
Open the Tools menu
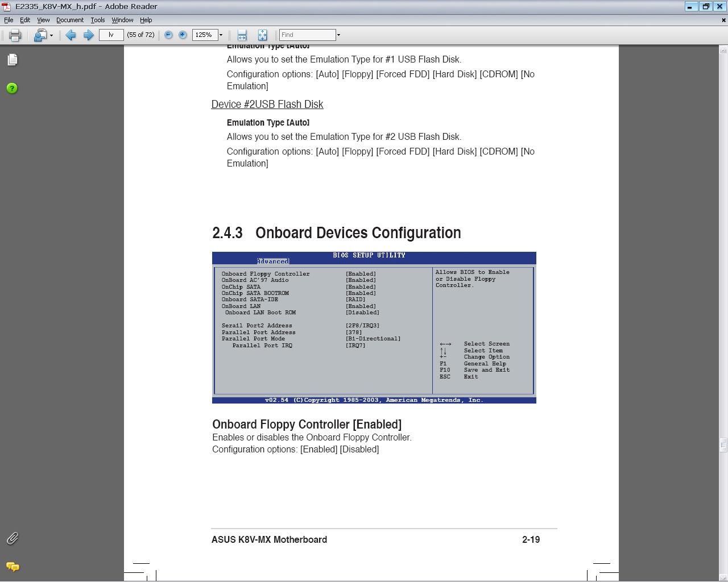[x=98, y=20]
